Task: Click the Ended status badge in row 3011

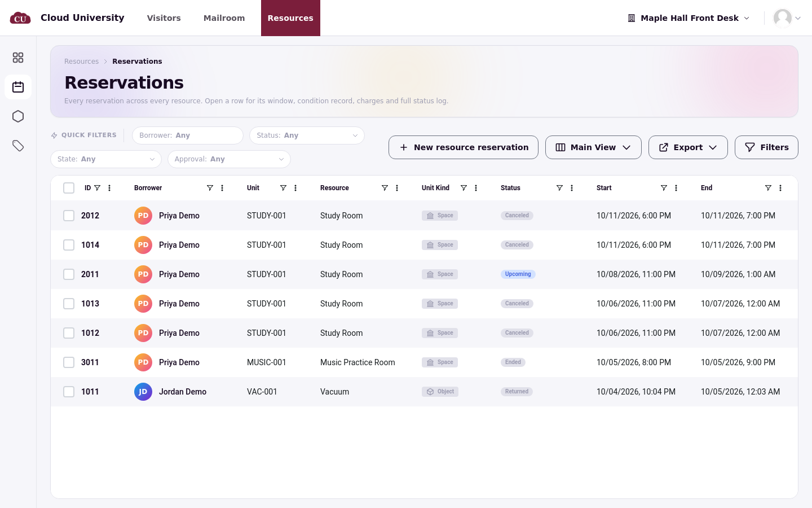Action: pyautogui.click(x=513, y=362)
